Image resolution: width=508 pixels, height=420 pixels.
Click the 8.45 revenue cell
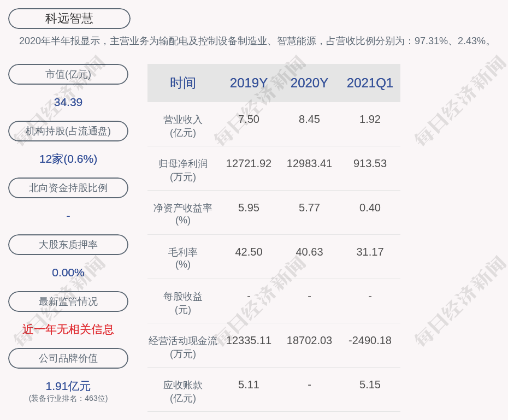tap(309, 119)
